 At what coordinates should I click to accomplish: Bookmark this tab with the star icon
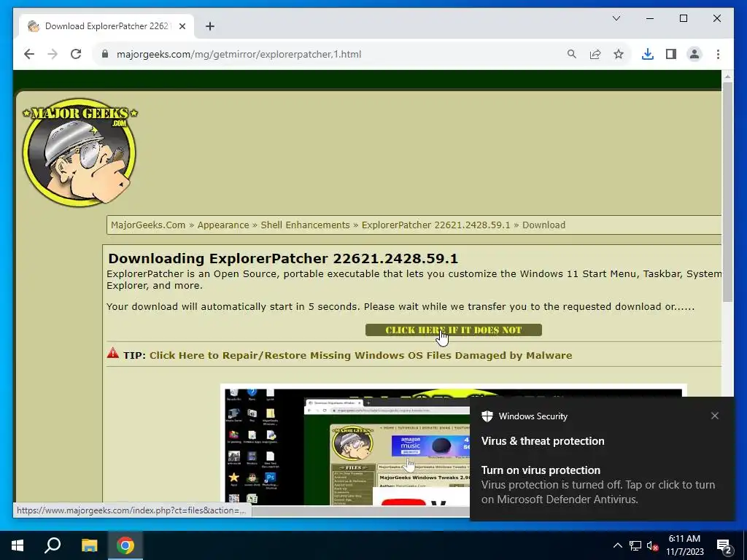[x=619, y=54]
